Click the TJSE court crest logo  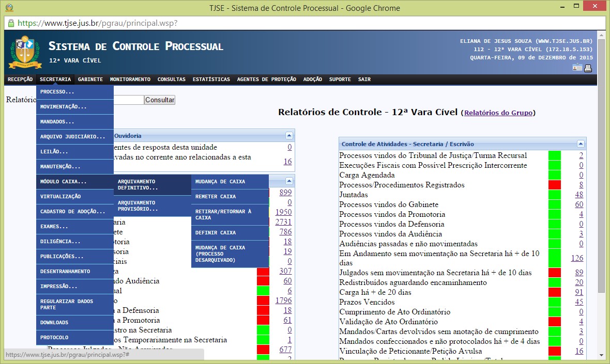[22, 52]
